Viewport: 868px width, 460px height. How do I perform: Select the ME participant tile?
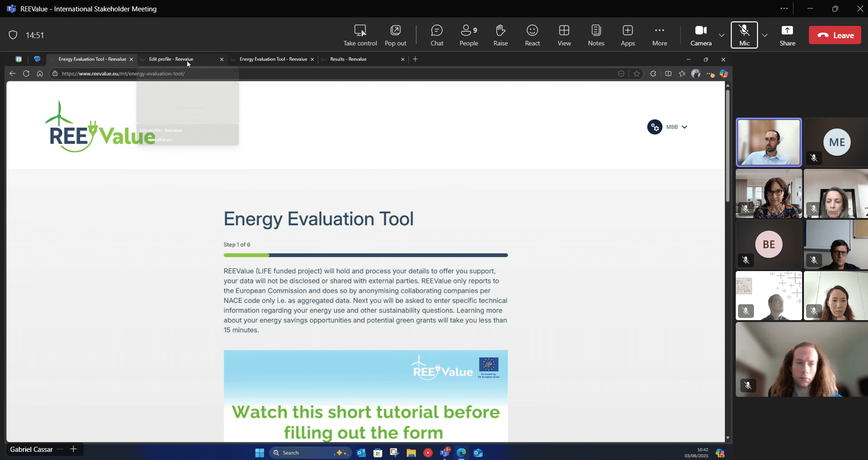(836, 143)
